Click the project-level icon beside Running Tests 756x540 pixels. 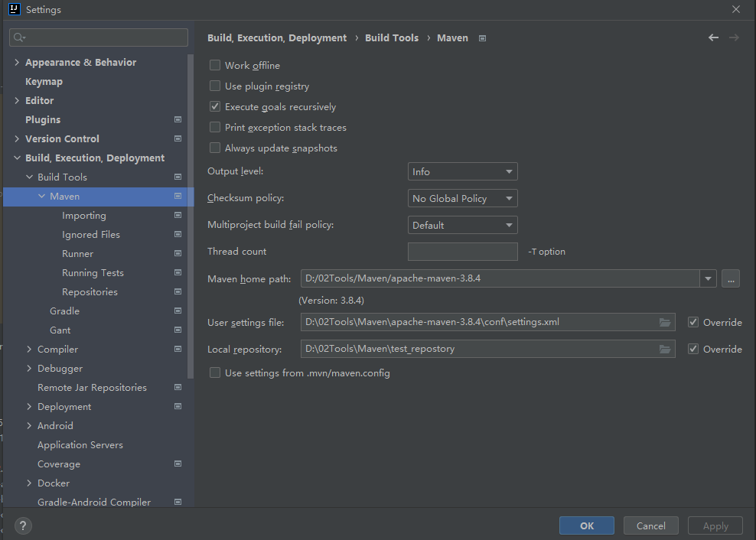coord(178,272)
